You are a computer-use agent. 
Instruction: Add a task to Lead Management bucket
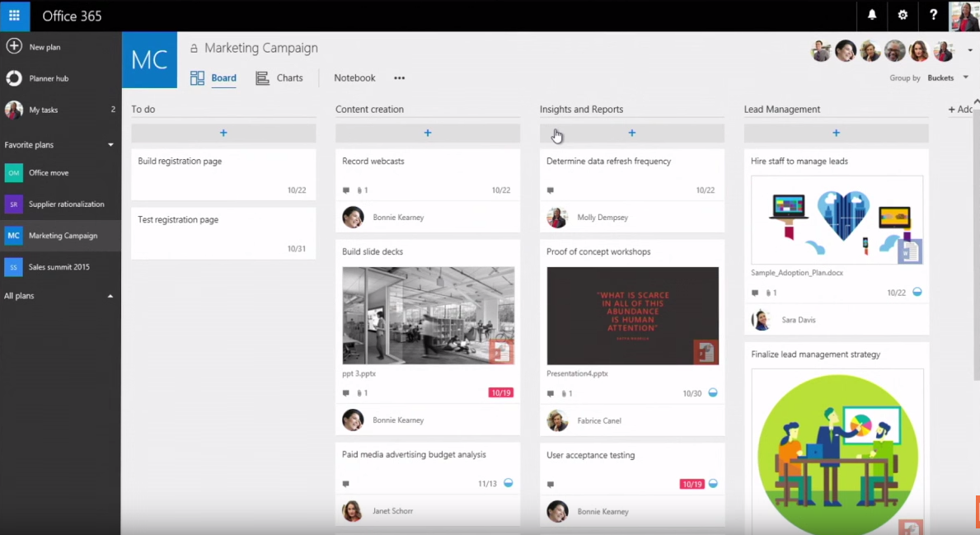click(837, 133)
